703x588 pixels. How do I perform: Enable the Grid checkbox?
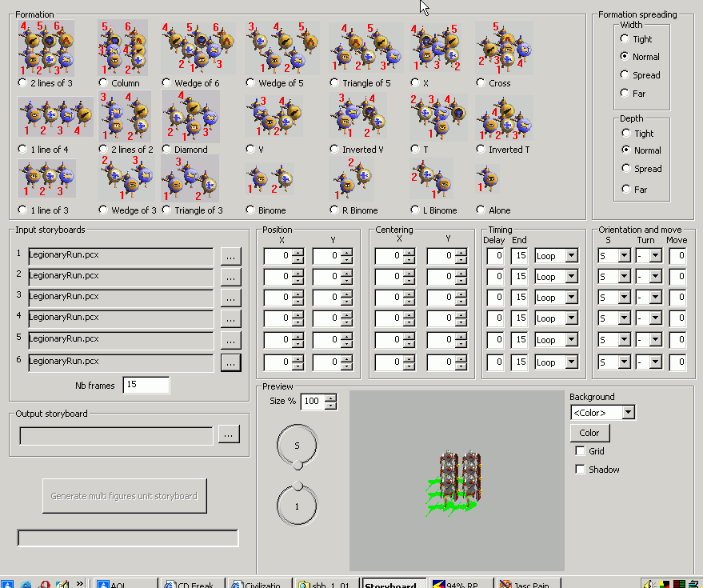point(580,450)
